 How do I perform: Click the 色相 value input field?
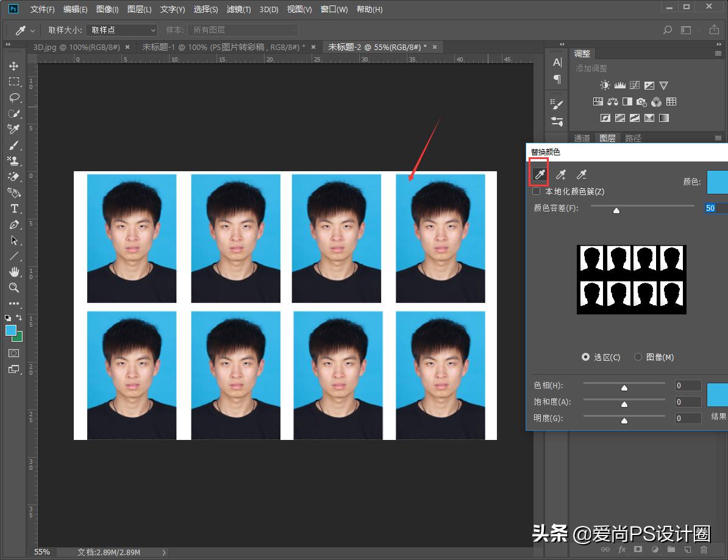[x=688, y=385]
